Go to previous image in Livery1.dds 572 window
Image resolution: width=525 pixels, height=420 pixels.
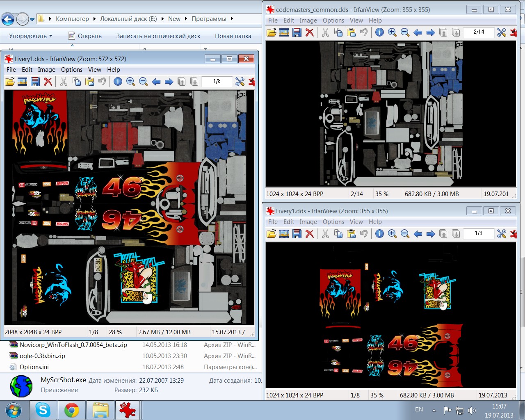(x=156, y=82)
